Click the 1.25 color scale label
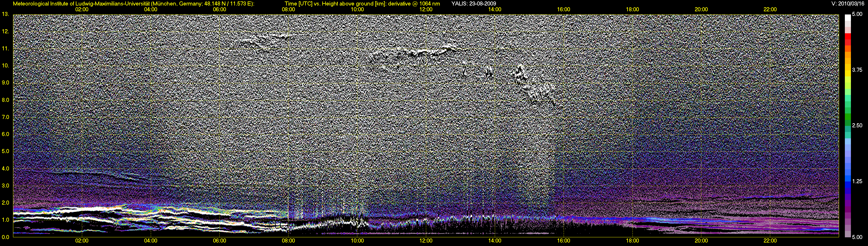The image size is (868, 246). [857, 181]
